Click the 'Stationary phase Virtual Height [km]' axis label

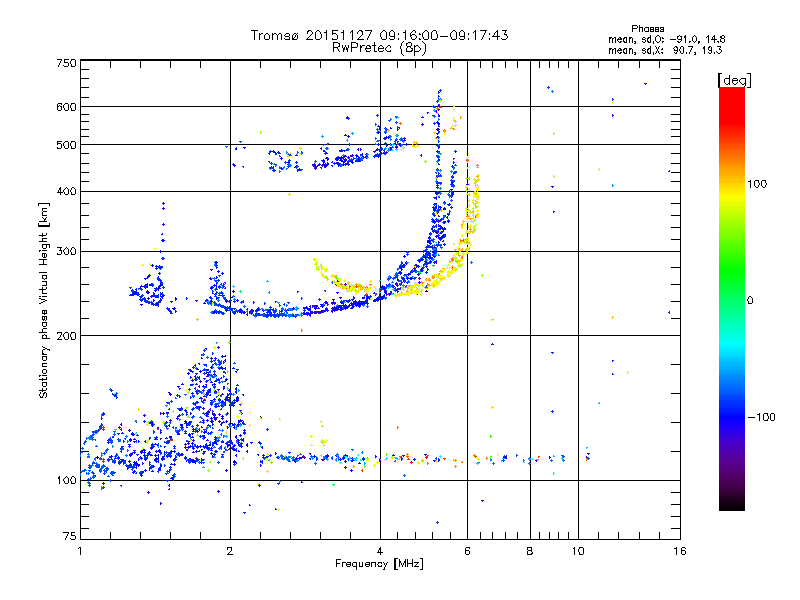43,300
